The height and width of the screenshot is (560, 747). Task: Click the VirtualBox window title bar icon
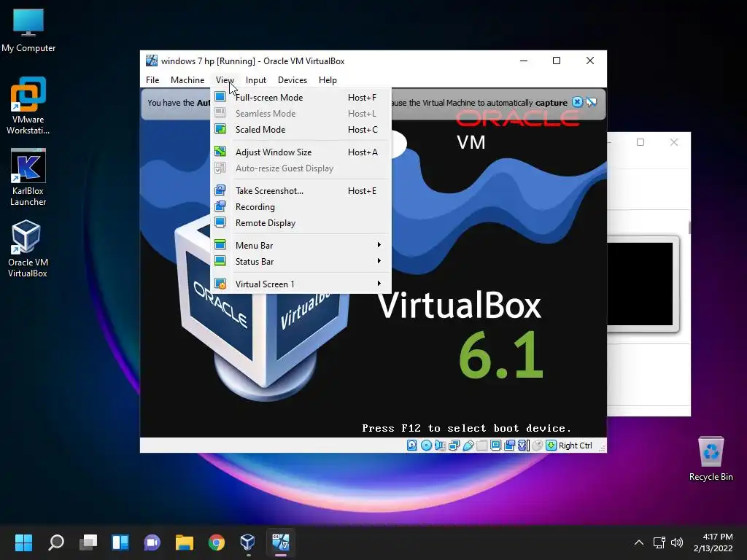152,61
